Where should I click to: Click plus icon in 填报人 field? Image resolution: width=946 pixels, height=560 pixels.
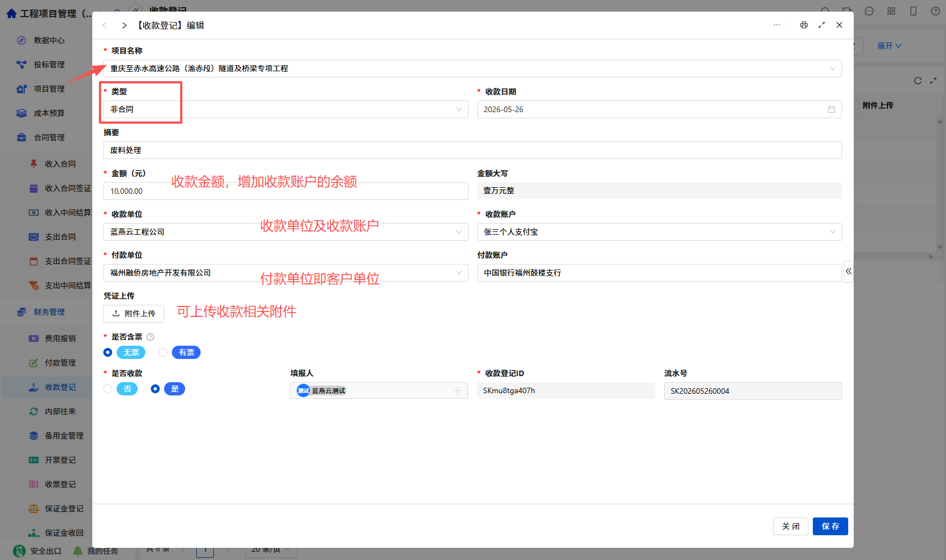point(458,390)
